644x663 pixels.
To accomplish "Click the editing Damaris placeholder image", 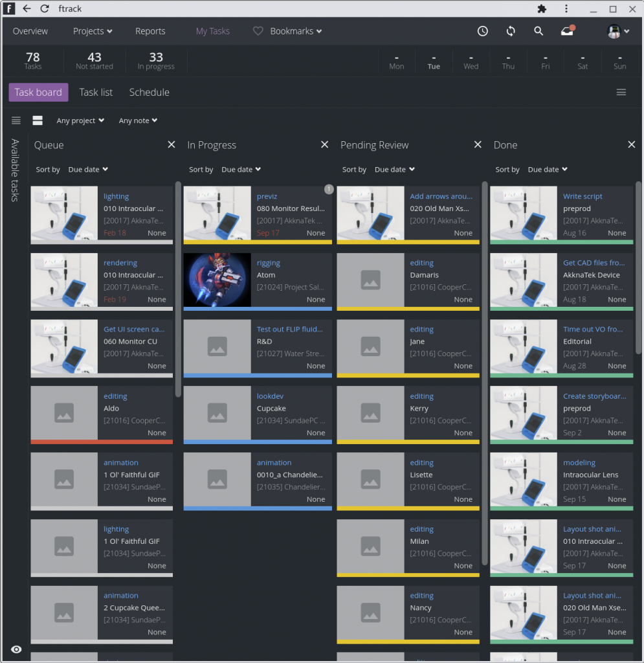I will click(370, 280).
